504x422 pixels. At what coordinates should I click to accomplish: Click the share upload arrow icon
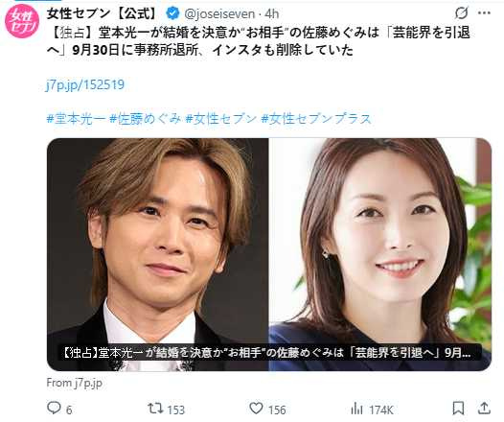click(484, 409)
